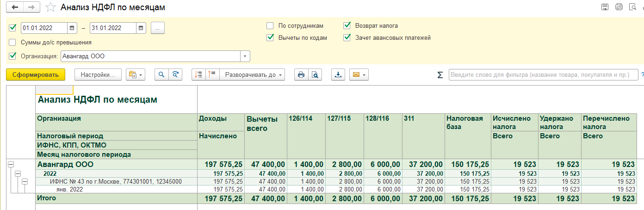The height and width of the screenshot is (210, 644).
Task: Open the send by email envelope dropdown
Action: [x=359, y=74]
